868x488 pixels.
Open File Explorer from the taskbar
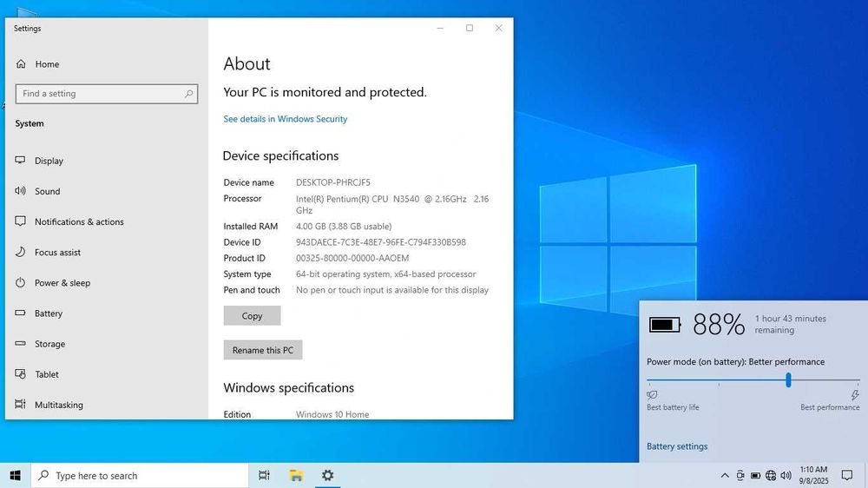(x=296, y=475)
